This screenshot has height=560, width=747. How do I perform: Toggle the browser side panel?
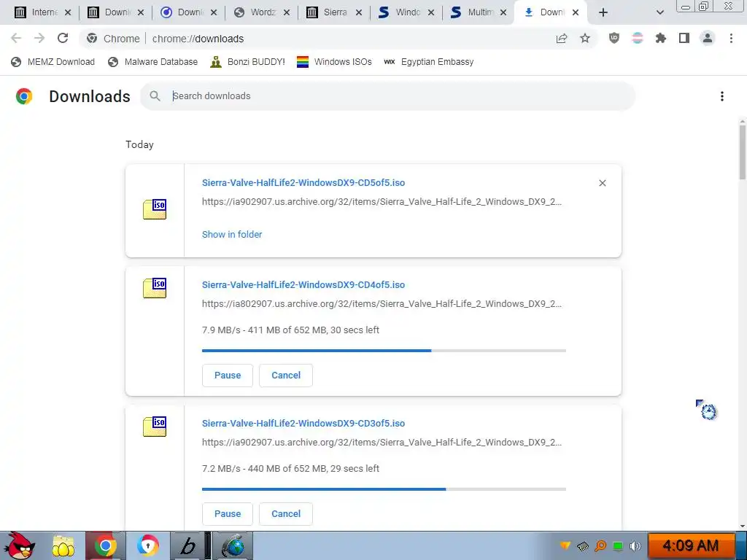tap(684, 38)
